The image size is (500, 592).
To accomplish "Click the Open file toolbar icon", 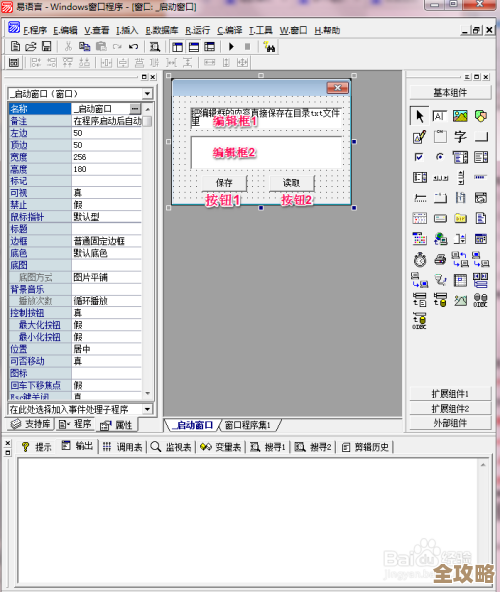I will tap(31, 46).
